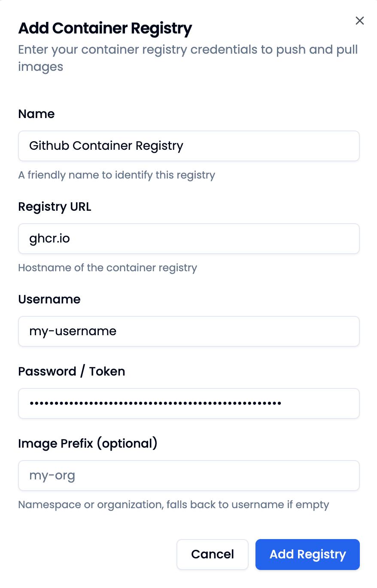Click the Image Prefix optional field
The width and height of the screenshot is (377, 588).
tap(188, 475)
